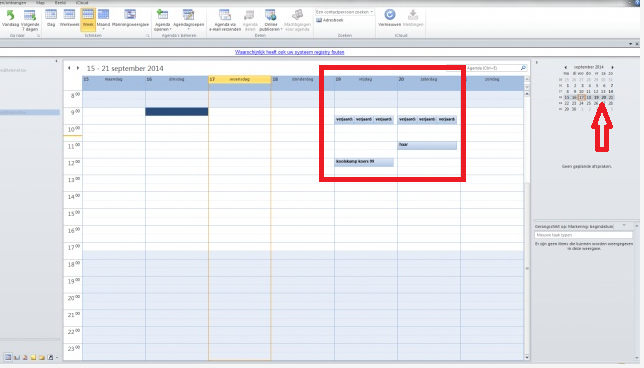
Task: Open first verjaardag event on vrijdag 19
Action: pos(344,120)
